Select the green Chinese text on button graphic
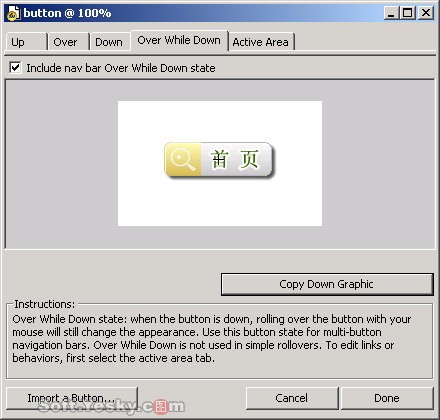This screenshot has width=440, height=420. point(235,159)
